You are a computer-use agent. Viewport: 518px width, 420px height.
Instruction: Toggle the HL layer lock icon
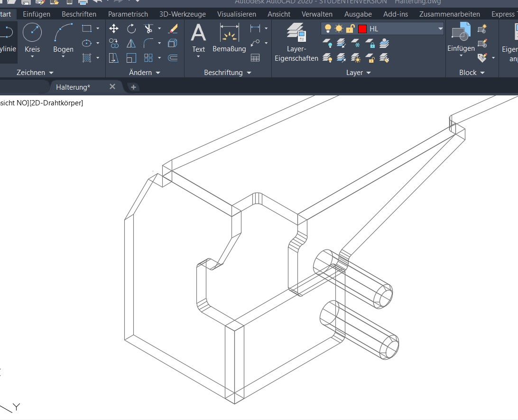350,29
